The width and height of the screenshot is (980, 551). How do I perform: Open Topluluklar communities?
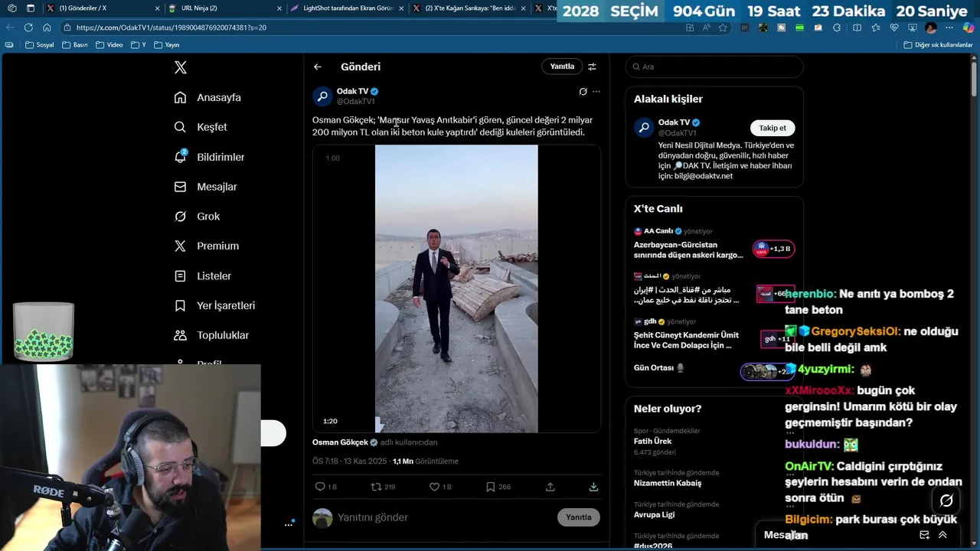click(x=211, y=335)
